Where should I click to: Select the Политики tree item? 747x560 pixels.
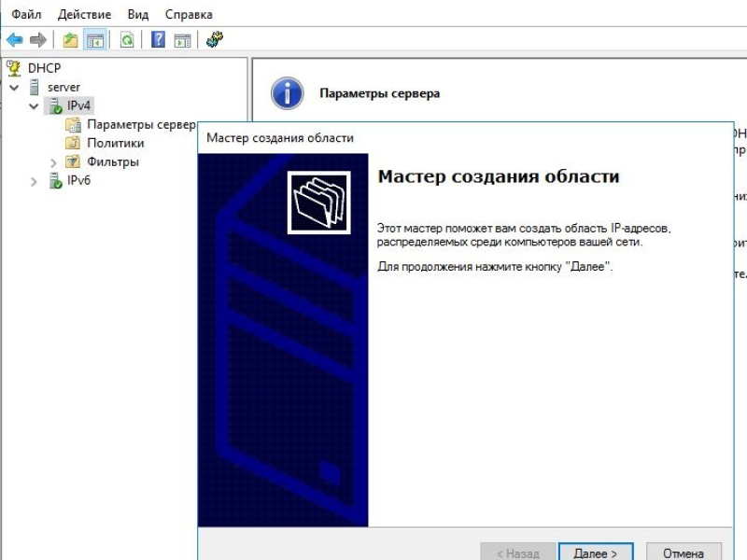click(116, 143)
